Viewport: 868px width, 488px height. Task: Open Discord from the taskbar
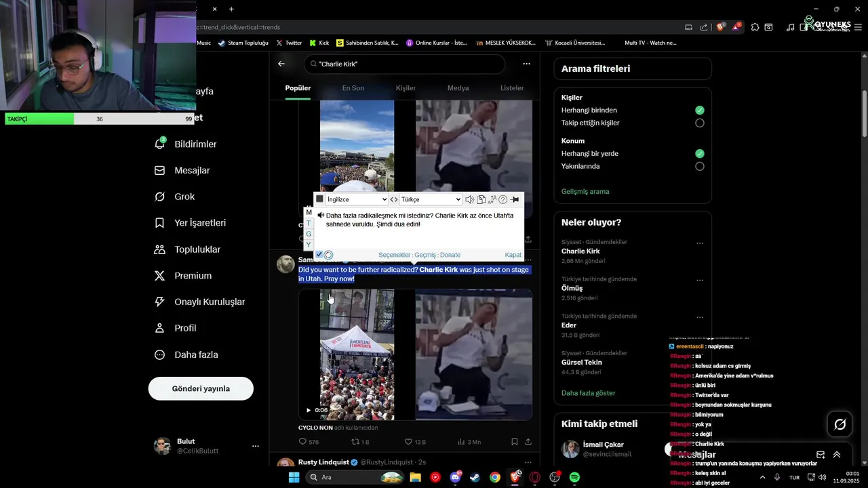[455, 477]
